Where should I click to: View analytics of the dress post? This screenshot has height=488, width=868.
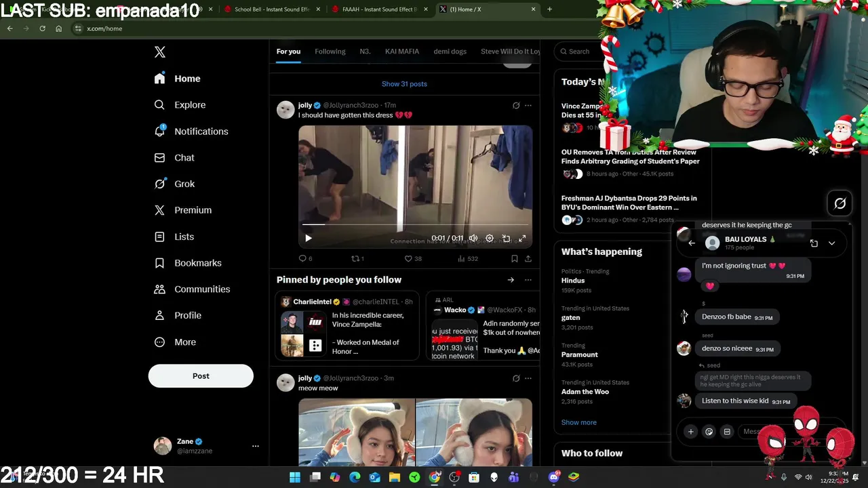(468, 258)
